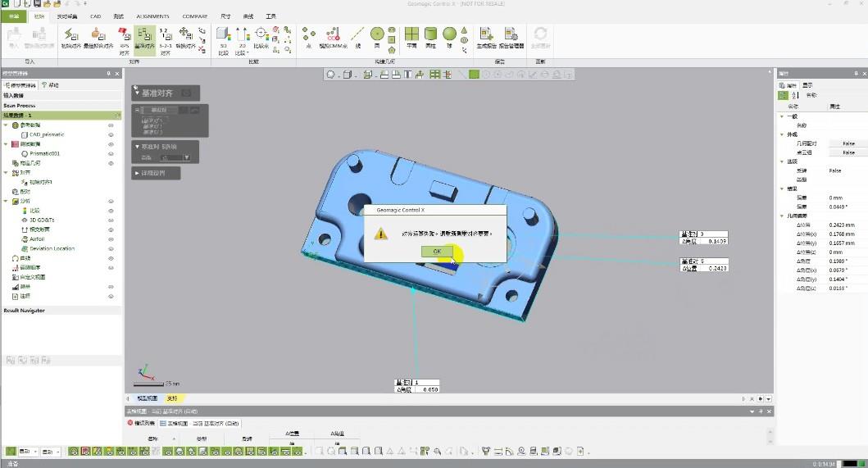Click the green fill icon in viewport toolbar
The height and width of the screenshot is (468, 868).
tap(474, 75)
